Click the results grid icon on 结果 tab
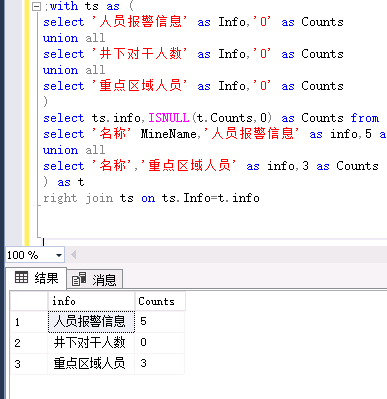The height and width of the screenshot is (399, 387). (21, 277)
